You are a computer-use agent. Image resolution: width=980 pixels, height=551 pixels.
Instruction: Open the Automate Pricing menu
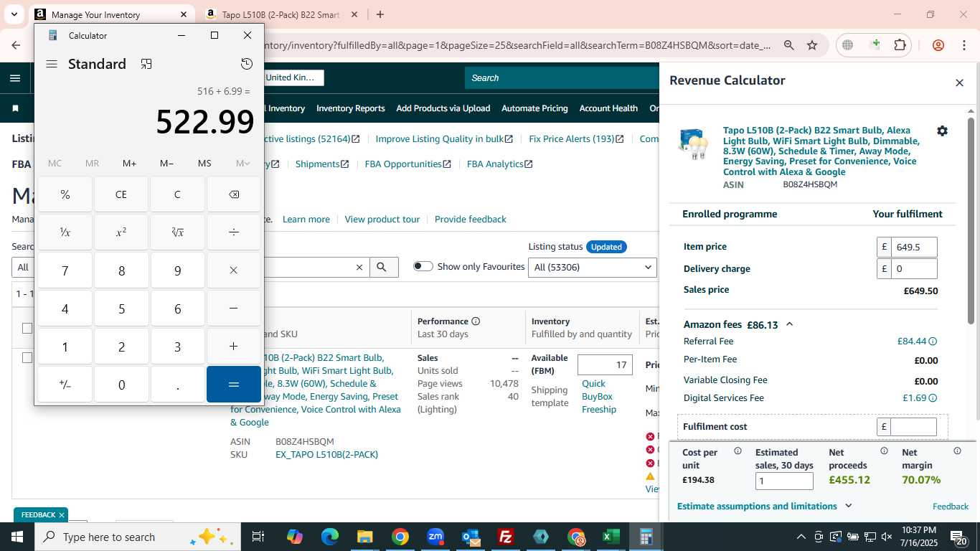point(534,108)
